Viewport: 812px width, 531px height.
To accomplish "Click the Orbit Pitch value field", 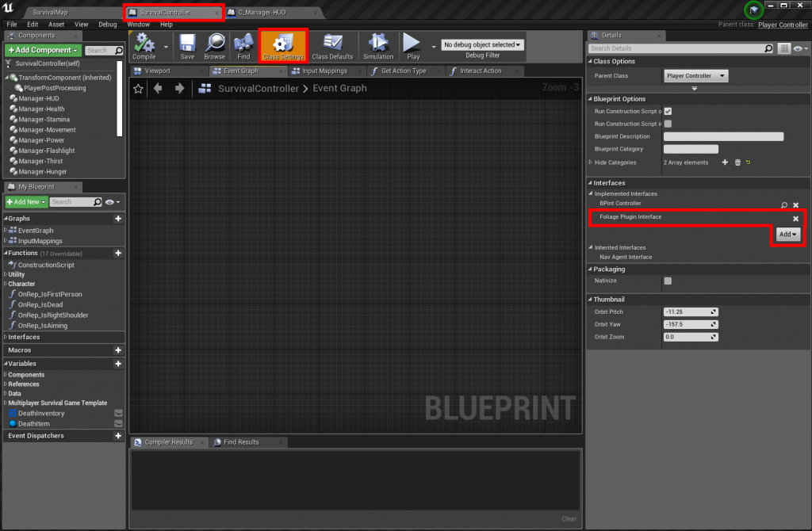I will 690,311.
